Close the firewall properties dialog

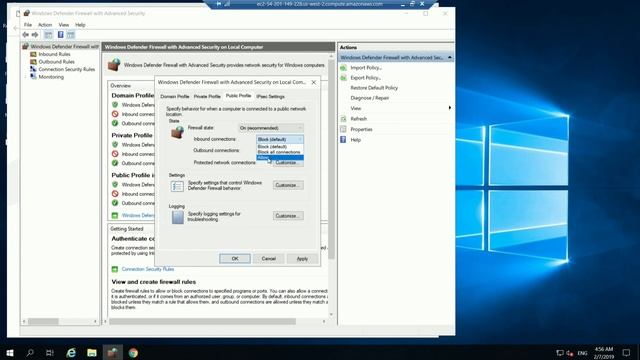point(313,82)
